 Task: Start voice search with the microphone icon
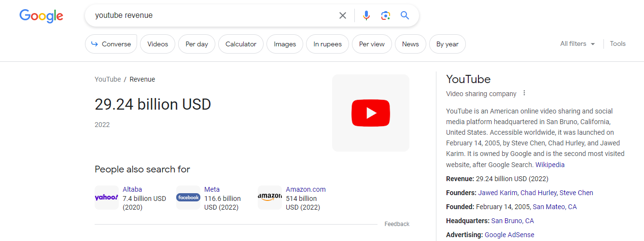[x=366, y=15]
